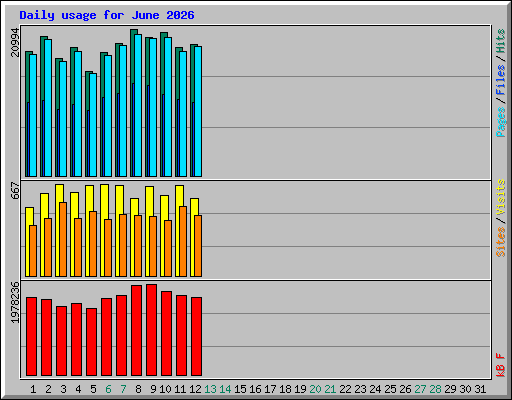Select day 18 on the date axis
512x400 pixels.
(x=285, y=389)
